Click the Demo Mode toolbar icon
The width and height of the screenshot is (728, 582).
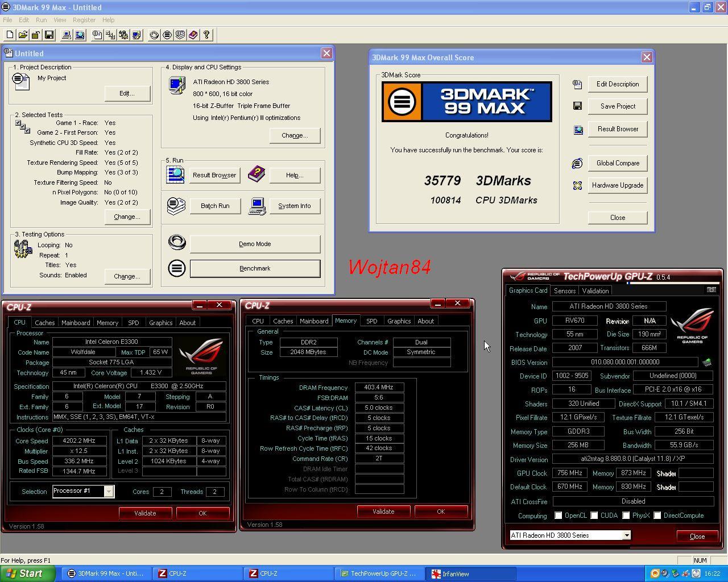click(154, 35)
